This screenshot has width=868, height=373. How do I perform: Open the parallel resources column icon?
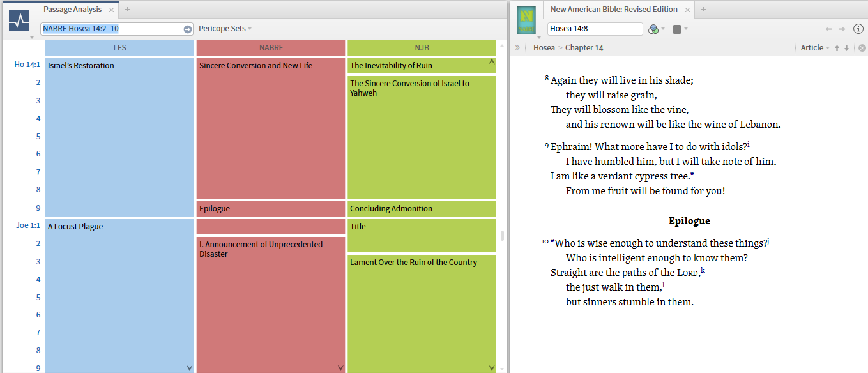[x=676, y=29]
